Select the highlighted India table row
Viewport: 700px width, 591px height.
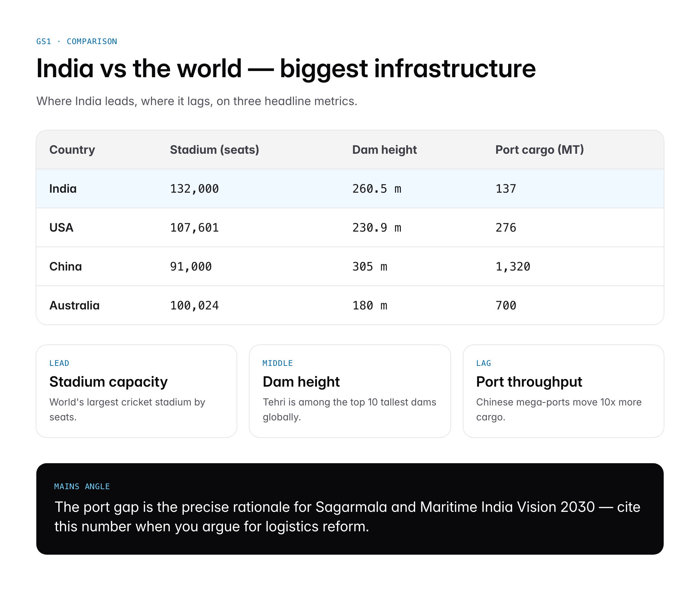pos(350,188)
